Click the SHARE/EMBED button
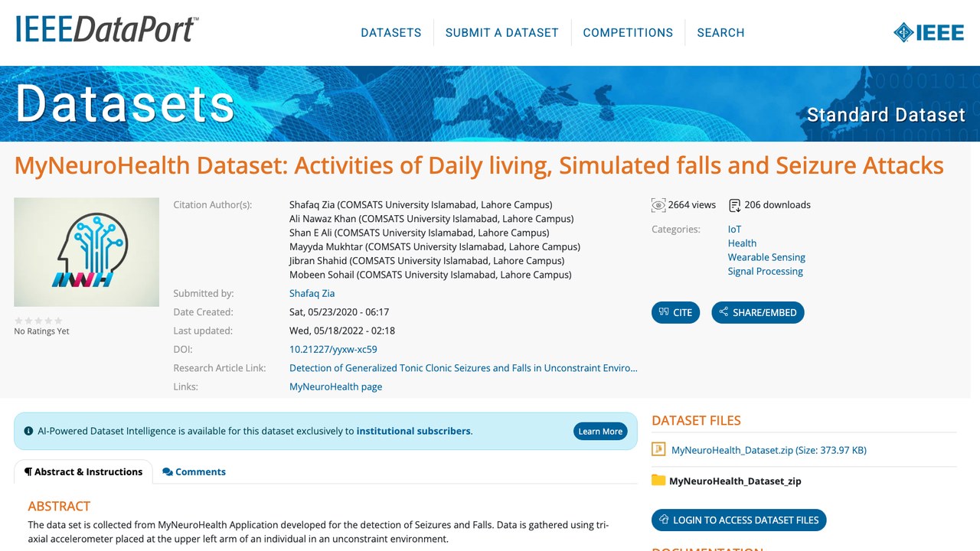 [x=758, y=312]
